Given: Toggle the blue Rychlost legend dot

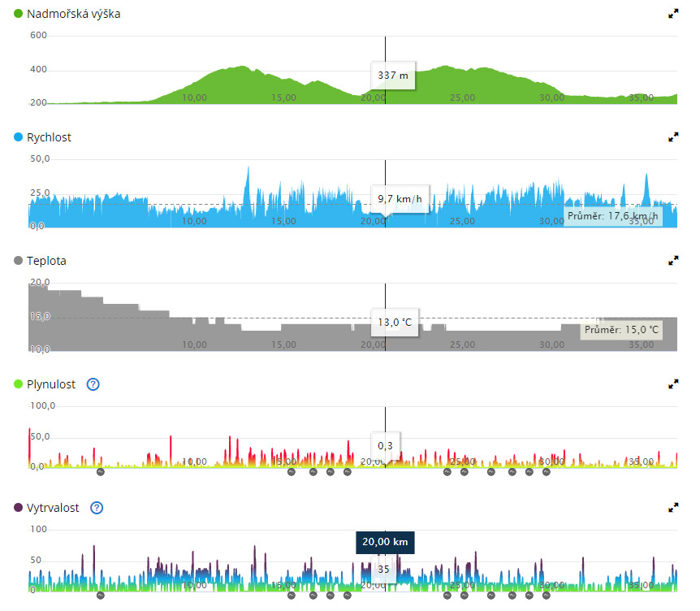Looking at the screenshot, I should click(19, 137).
